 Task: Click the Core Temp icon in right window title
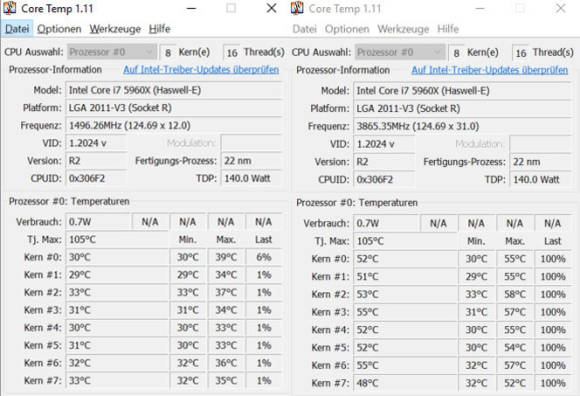coord(297,8)
